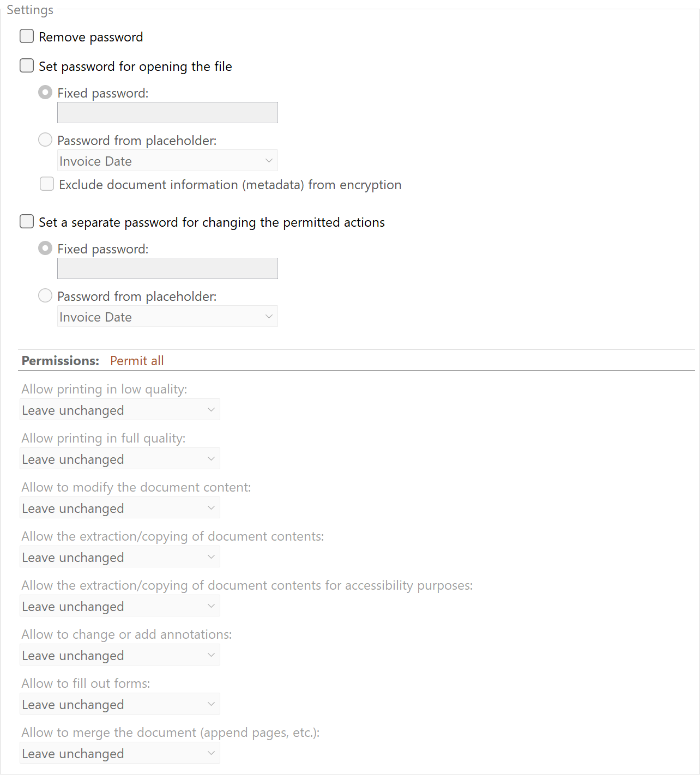Screen dimensions: 700x775
Task: Click the open-file fixed password text field
Action: click(x=167, y=113)
